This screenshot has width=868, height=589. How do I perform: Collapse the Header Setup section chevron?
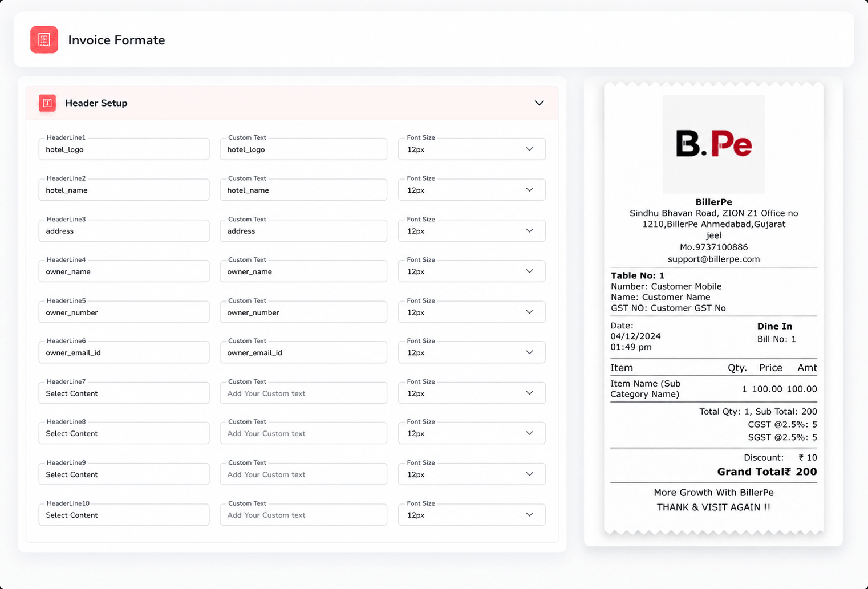(539, 103)
